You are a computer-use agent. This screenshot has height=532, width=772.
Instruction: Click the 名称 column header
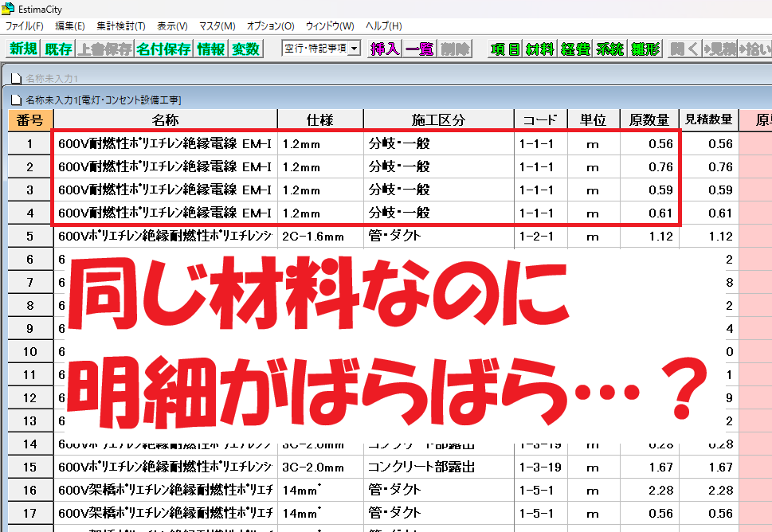pos(165,120)
